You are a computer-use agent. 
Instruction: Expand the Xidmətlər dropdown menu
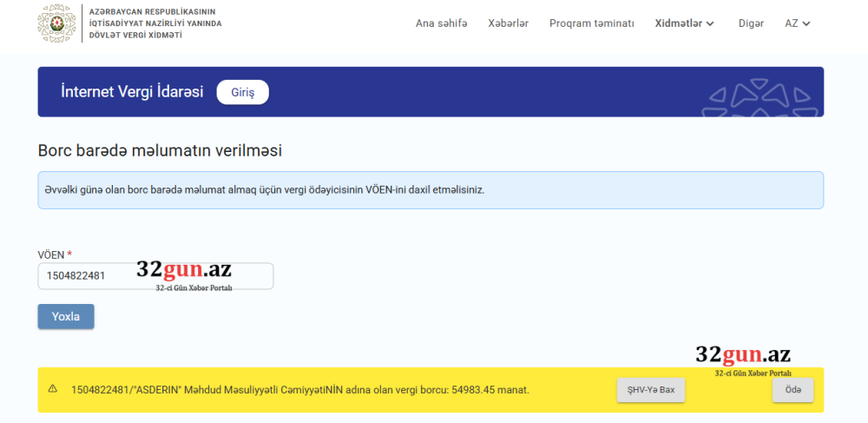tap(684, 23)
